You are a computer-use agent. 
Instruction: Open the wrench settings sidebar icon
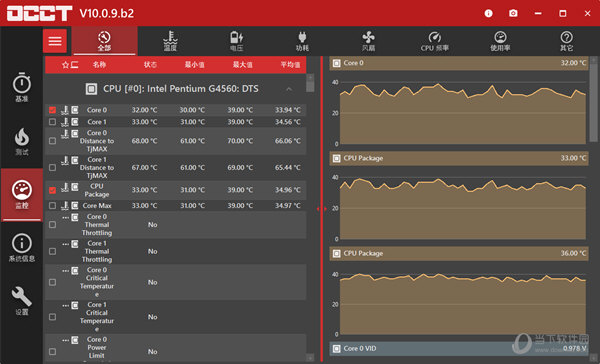click(x=22, y=301)
